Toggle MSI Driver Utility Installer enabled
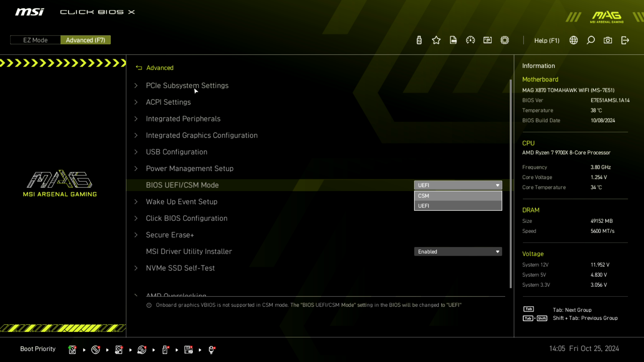The image size is (644, 362). click(x=458, y=251)
